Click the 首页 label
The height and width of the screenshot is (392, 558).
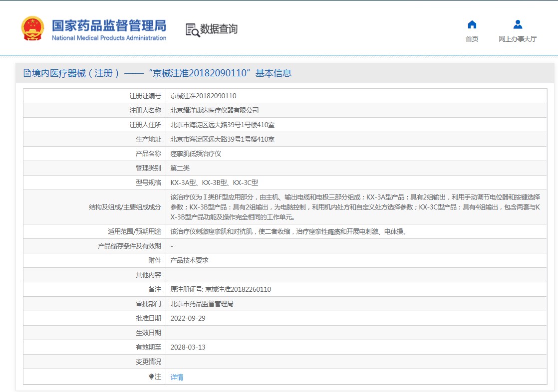coord(472,39)
